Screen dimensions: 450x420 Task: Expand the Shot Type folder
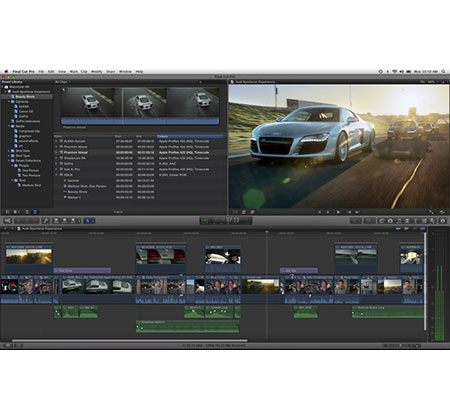click(x=9, y=156)
